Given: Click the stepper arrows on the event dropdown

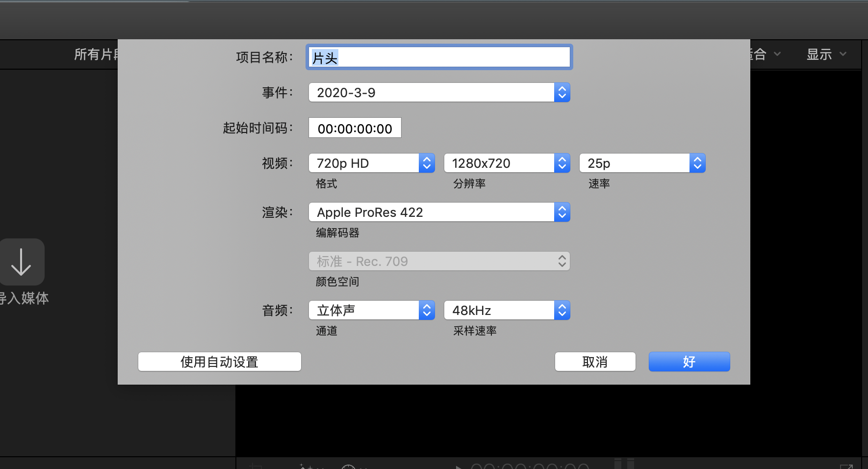Looking at the screenshot, I should coord(562,93).
